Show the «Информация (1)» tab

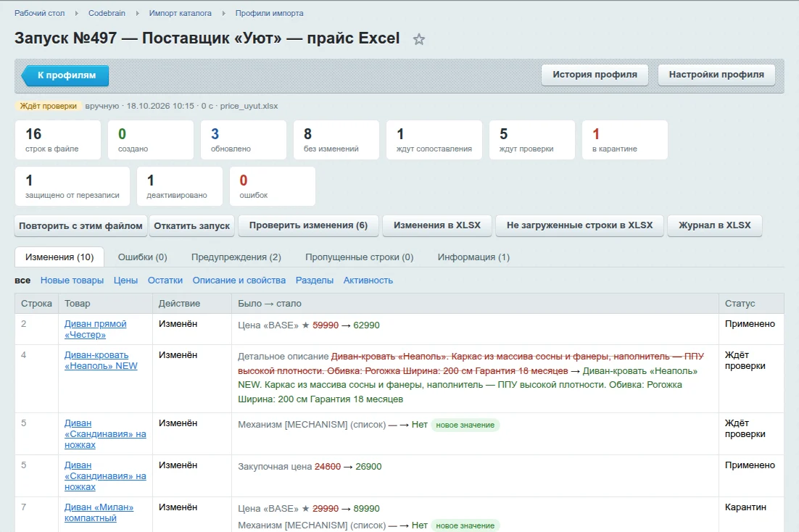click(473, 257)
